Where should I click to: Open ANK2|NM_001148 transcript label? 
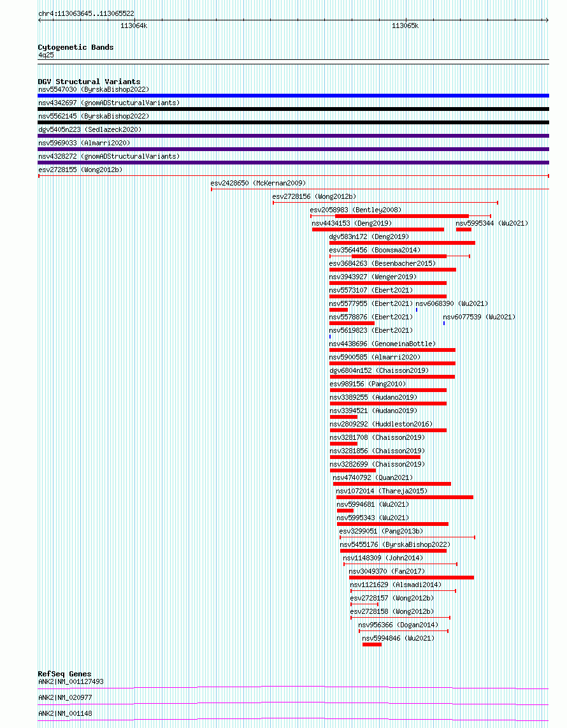pos(65,713)
